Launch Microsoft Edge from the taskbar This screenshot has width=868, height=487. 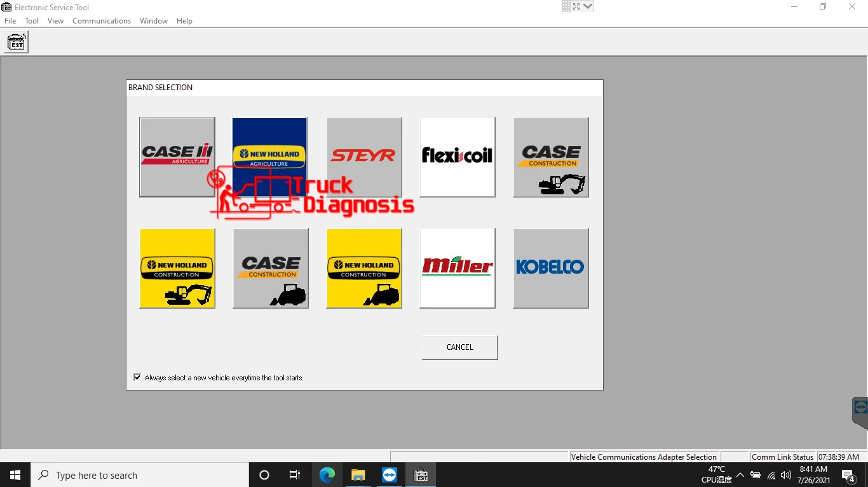click(x=327, y=475)
